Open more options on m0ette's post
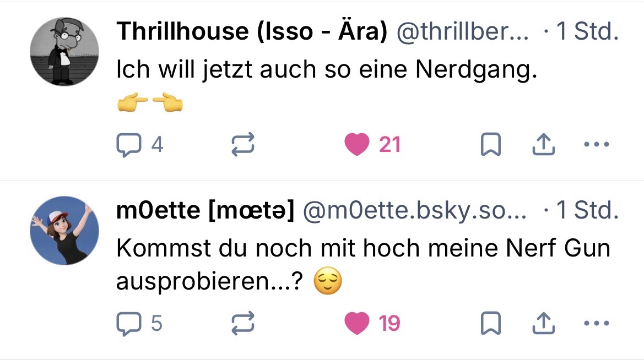 (596, 324)
